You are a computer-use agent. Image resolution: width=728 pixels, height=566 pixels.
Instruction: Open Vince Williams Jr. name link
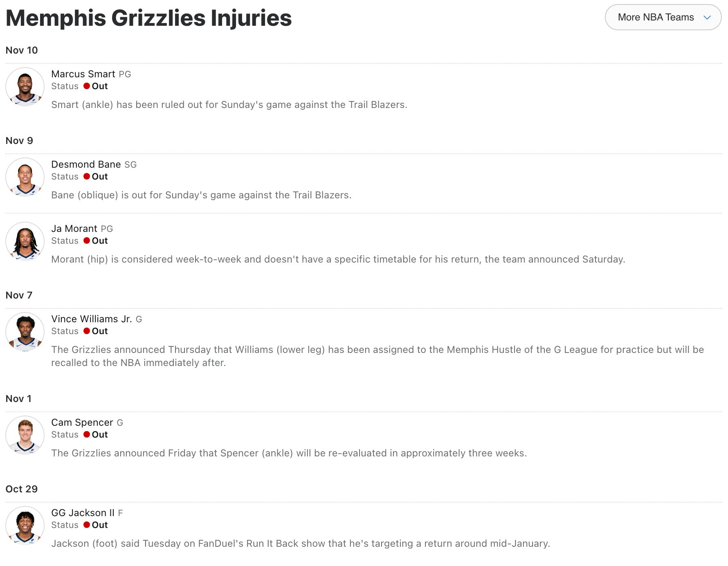click(x=91, y=319)
